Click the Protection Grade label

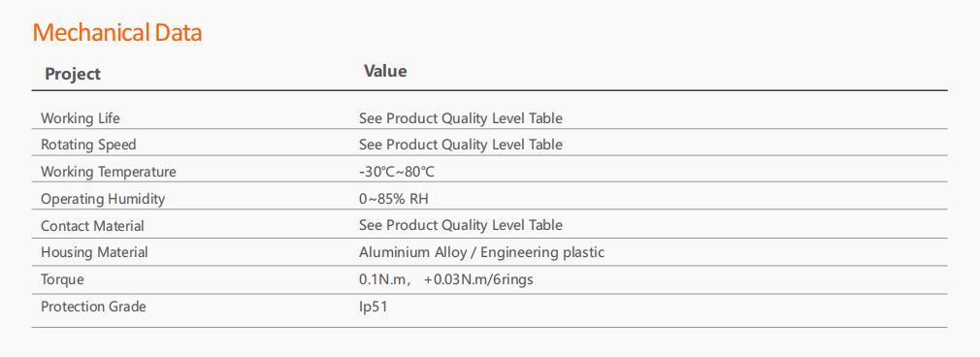pos(93,307)
